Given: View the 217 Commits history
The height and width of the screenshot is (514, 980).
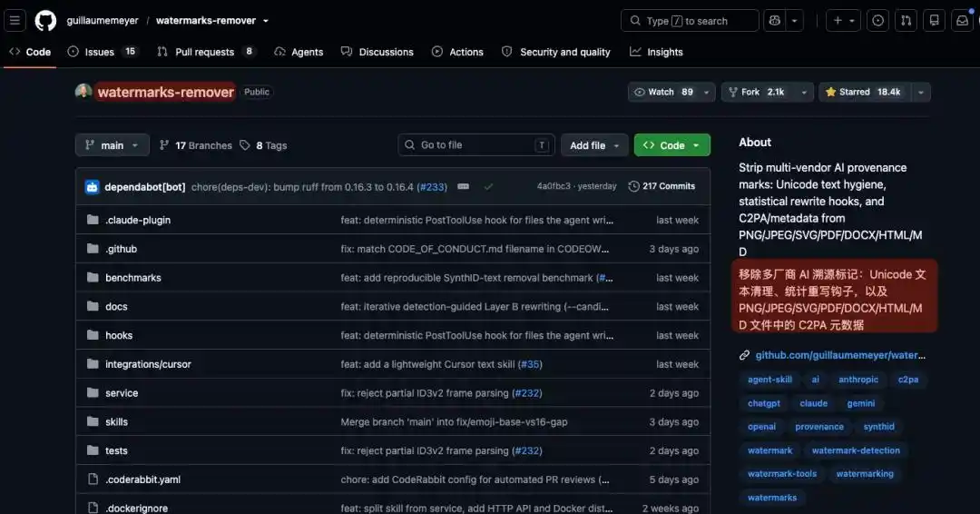Looking at the screenshot, I should coord(661,186).
